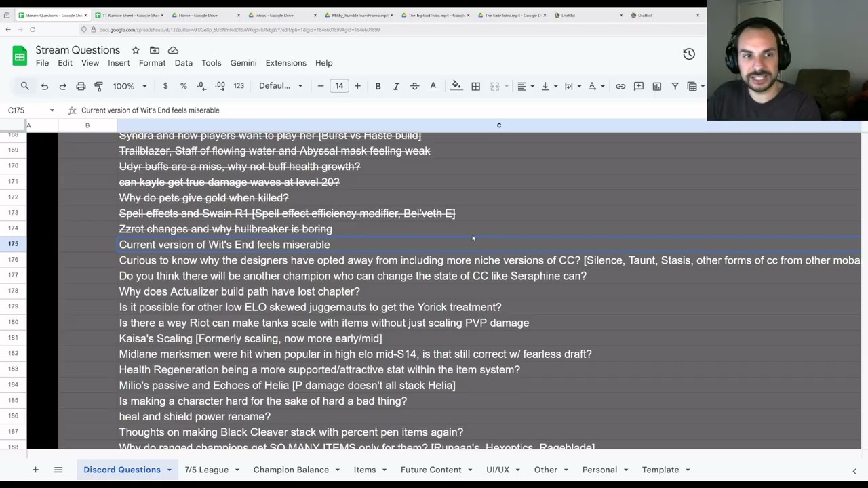Open more number formats 123
This screenshot has height=488, width=868.
click(239, 86)
